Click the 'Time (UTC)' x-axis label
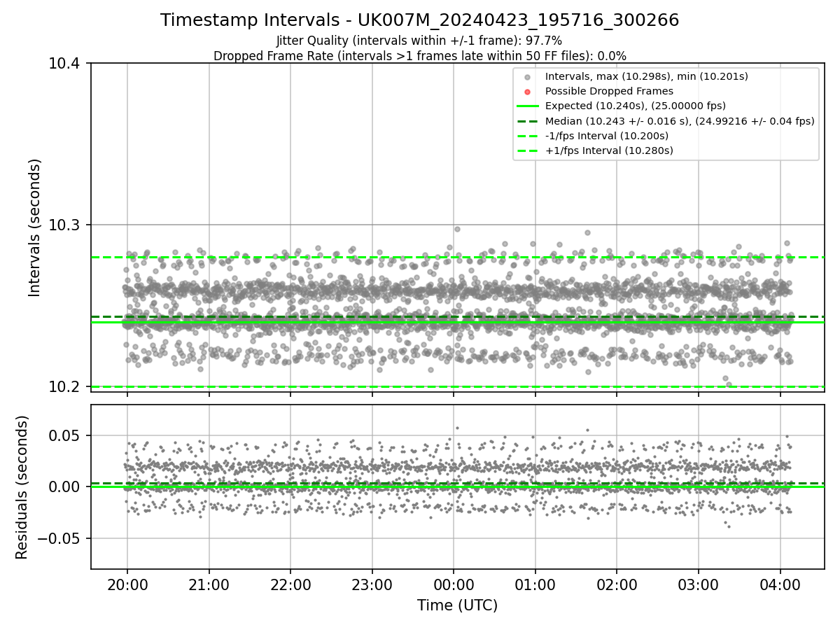 point(458,605)
